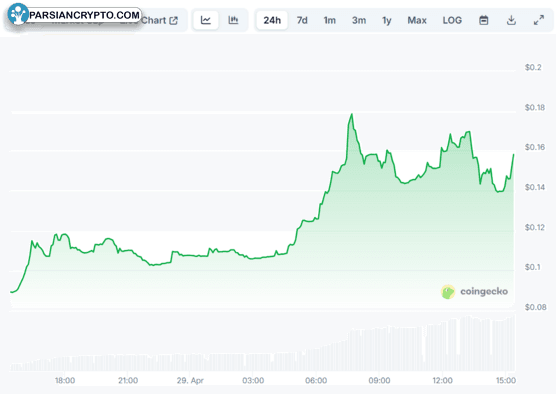Select the 24h time range
Image resolution: width=556 pixels, height=394 pixels.
click(272, 20)
